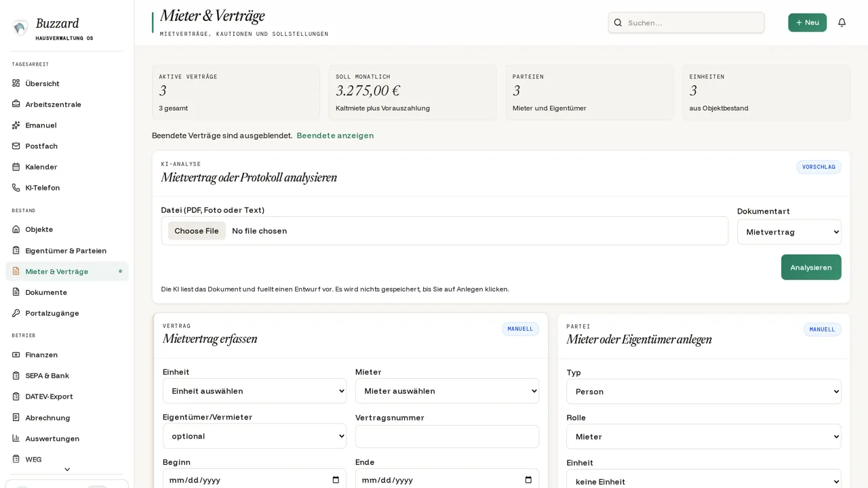This screenshot has width=868, height=488.
Task: Click the 'Mietvertrag oder Protokoll analysieren' heading
Action: 249,178
